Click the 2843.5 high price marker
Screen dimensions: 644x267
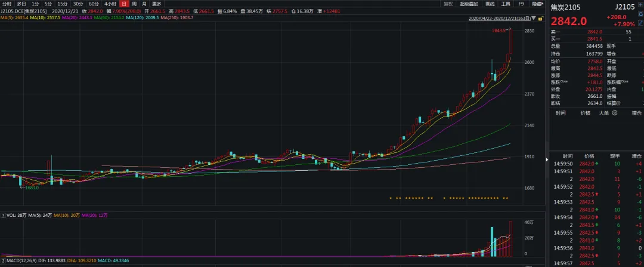tap(498, 31)
